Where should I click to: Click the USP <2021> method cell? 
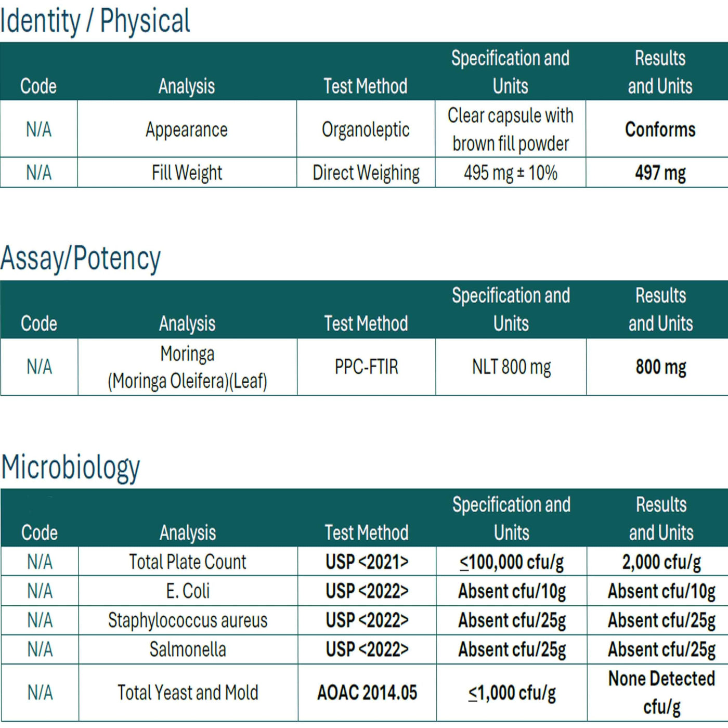click(x=367, y=562)
